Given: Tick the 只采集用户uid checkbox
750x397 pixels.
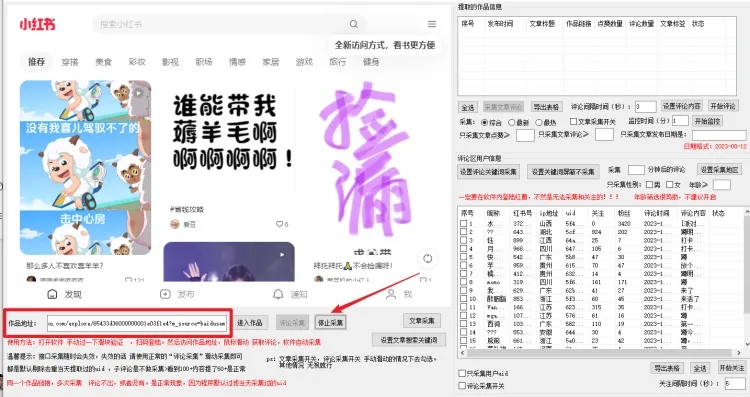Looking at the screenshot, I should [x=462, y=373].
